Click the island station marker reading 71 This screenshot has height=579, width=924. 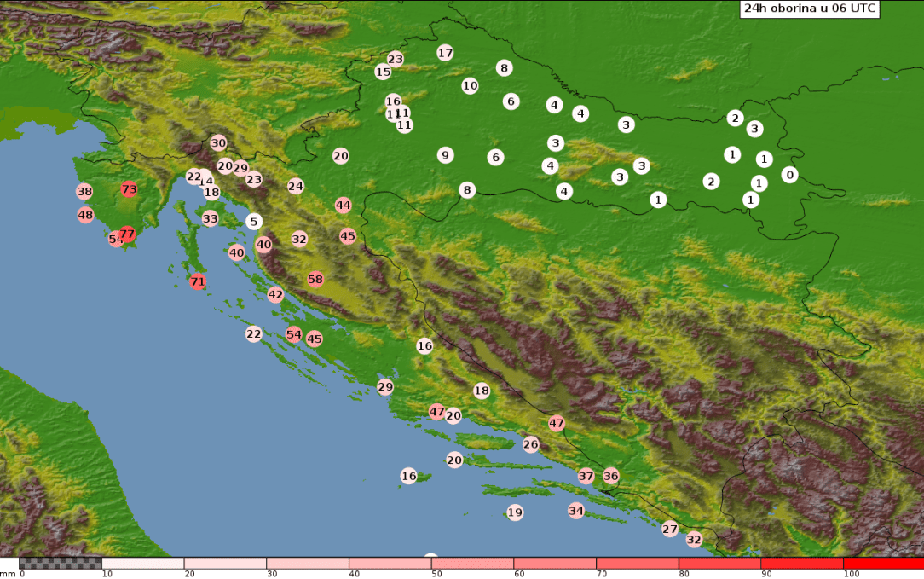pyautogui.click(x=198, y=281)
